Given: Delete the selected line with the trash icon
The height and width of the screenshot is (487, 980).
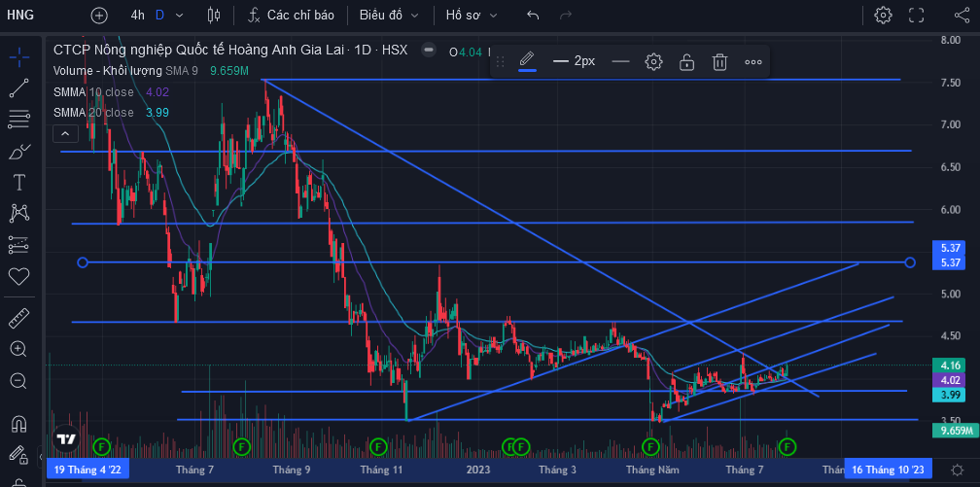Looking at the screenshot, I should 720,61.
